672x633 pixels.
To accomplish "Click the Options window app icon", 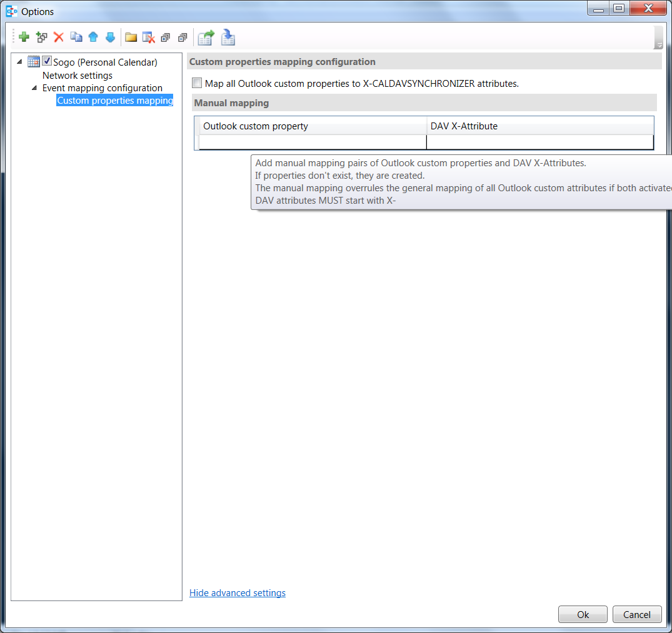I will click(12, 11).
